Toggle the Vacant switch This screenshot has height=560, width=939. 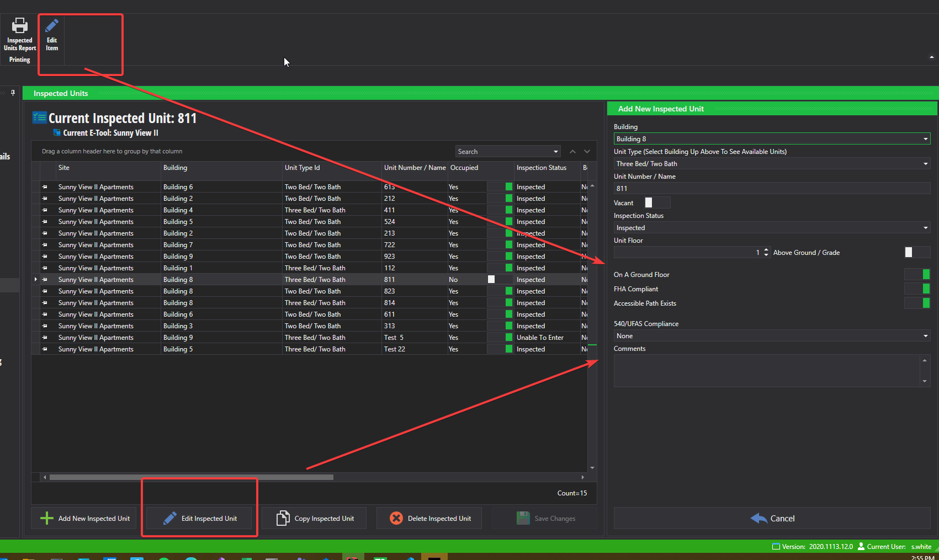point(657,202)
